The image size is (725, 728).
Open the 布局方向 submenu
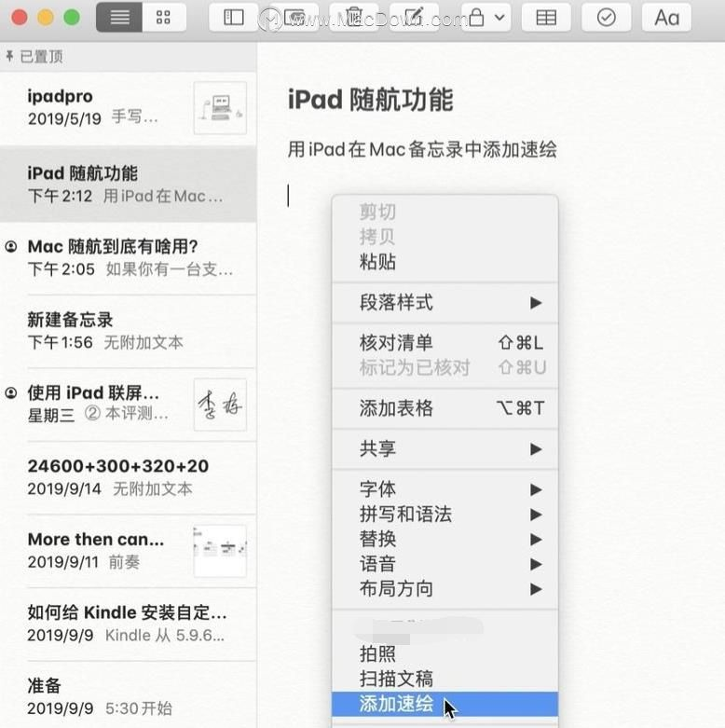pos(445,589)
